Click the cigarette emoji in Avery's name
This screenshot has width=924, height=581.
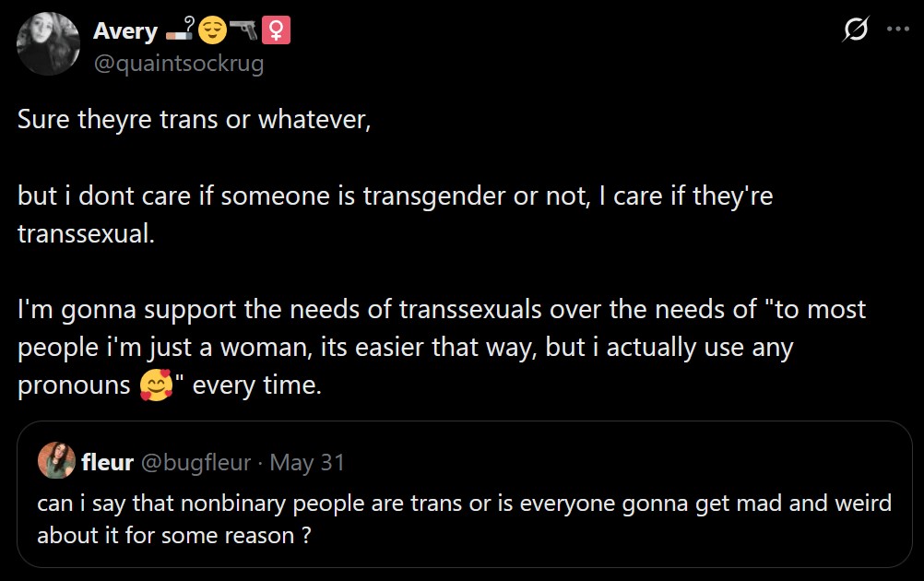[180, 30]
